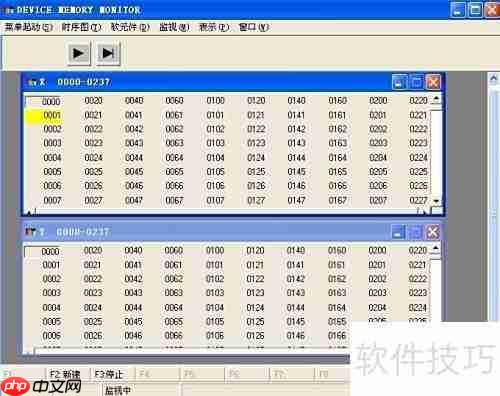Click the Y window scroll up arrow
This screenshot has width=500, height=396.
coord(435,249)
